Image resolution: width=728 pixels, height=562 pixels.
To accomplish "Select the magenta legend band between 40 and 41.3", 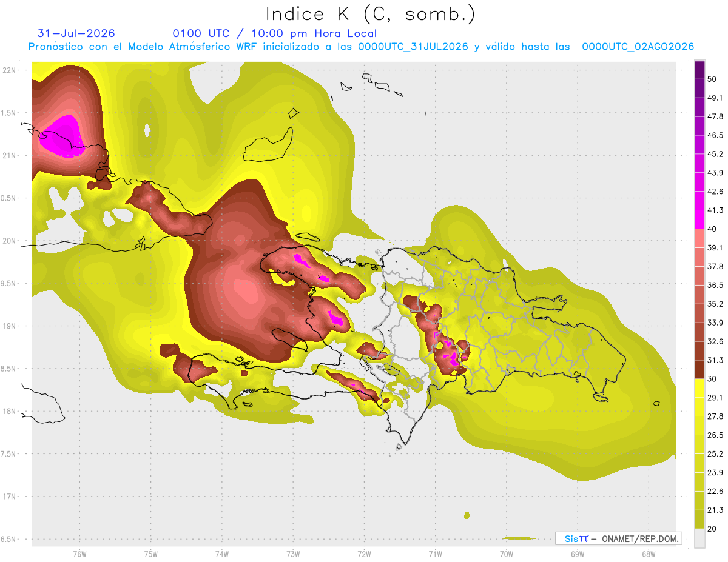I will [699, 219].
